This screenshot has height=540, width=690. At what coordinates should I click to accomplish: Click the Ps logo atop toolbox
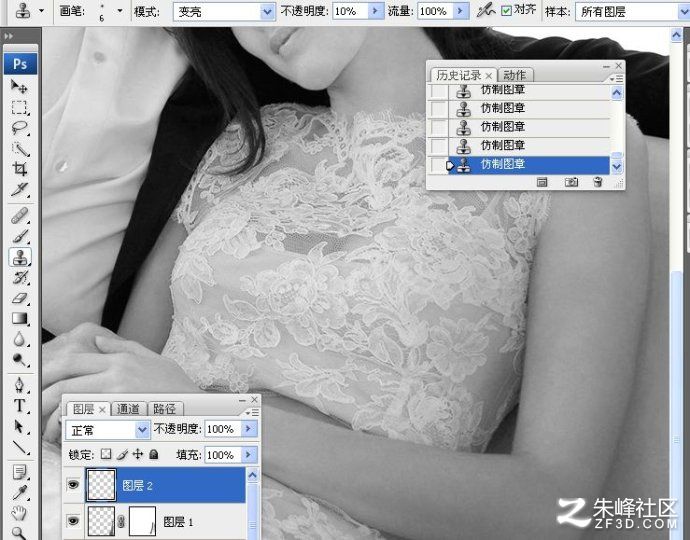[20, 64]
